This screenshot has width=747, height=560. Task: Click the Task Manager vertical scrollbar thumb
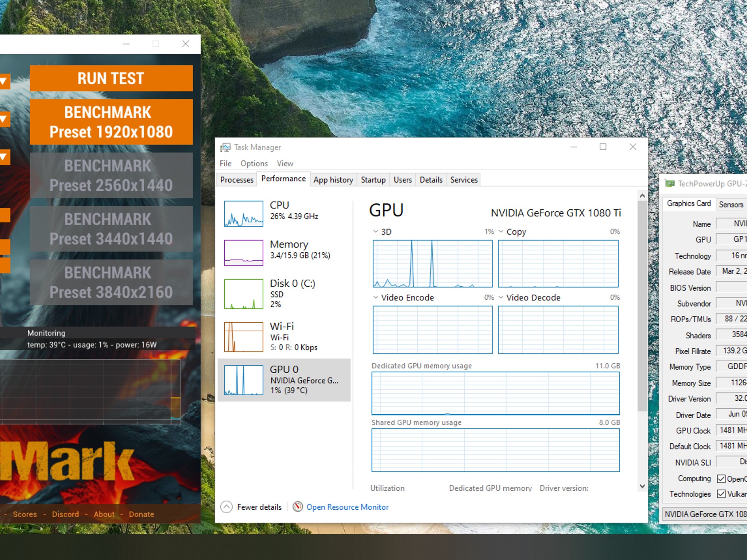click(642, 306)
